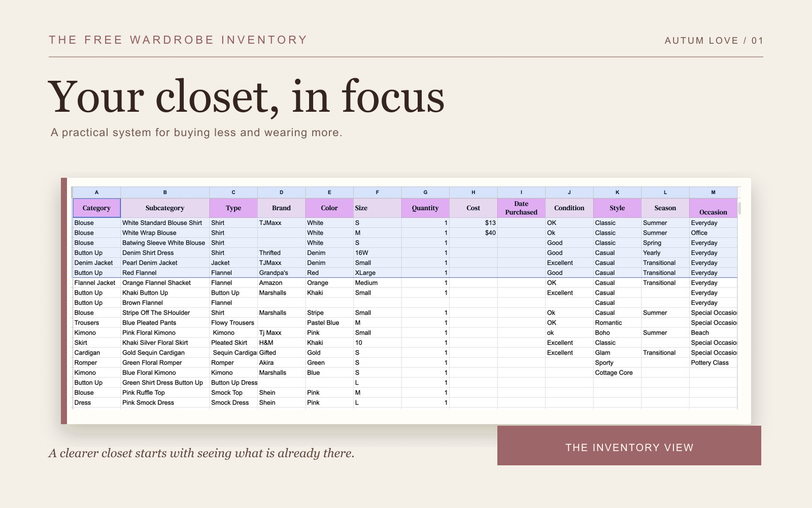Click the 'Boho' style cell
Viewport: 812px width, 508px height.
617,333
